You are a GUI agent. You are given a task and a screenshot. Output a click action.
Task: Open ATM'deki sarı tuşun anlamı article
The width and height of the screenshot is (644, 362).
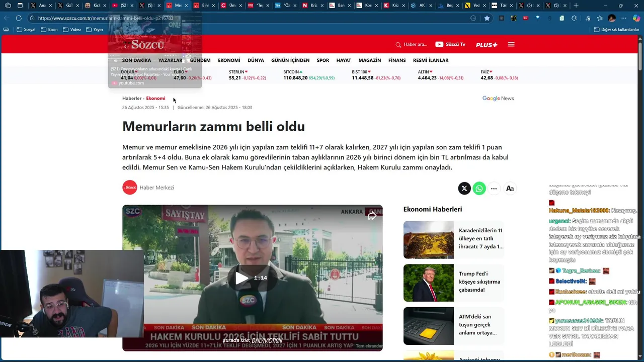click(x=453, y=326)
